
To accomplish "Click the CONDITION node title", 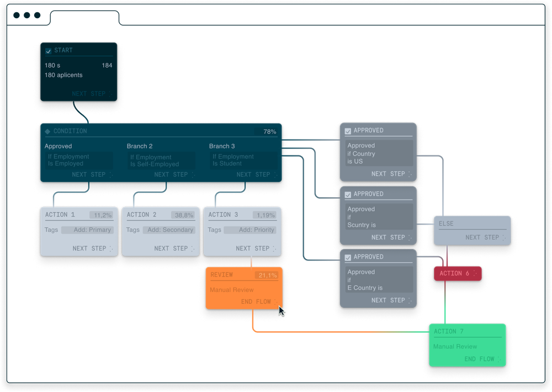I will point(70,131).
